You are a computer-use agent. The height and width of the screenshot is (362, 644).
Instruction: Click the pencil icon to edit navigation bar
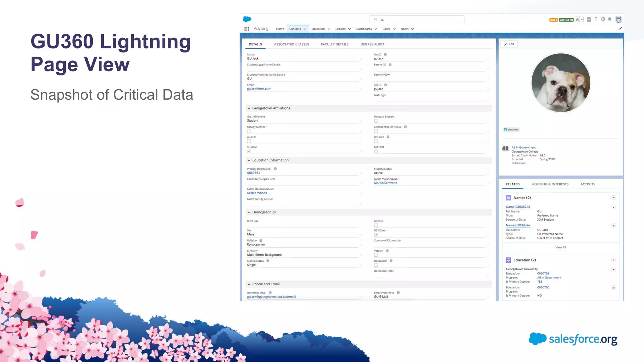(620, 29)
